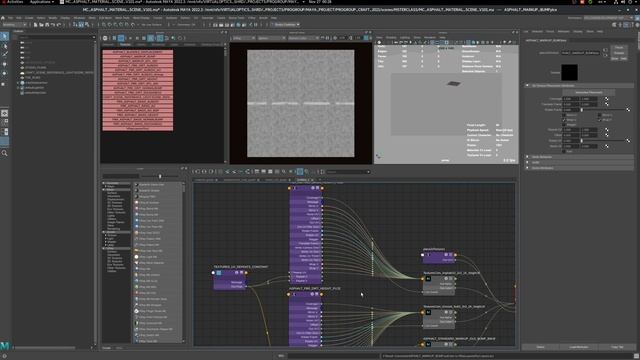The height and width of the screenshot is (360, 640).
Task: Toggle highlighted icon at right of Material Viewer toolbar
Action: click(366, 38)
